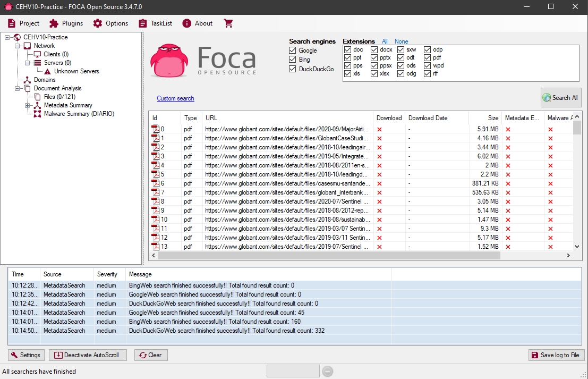This screenshot has width=588, height=379.
Task: Select the Malware Summary (DIARIO) node icon
Action: click(x=38, y=114)
